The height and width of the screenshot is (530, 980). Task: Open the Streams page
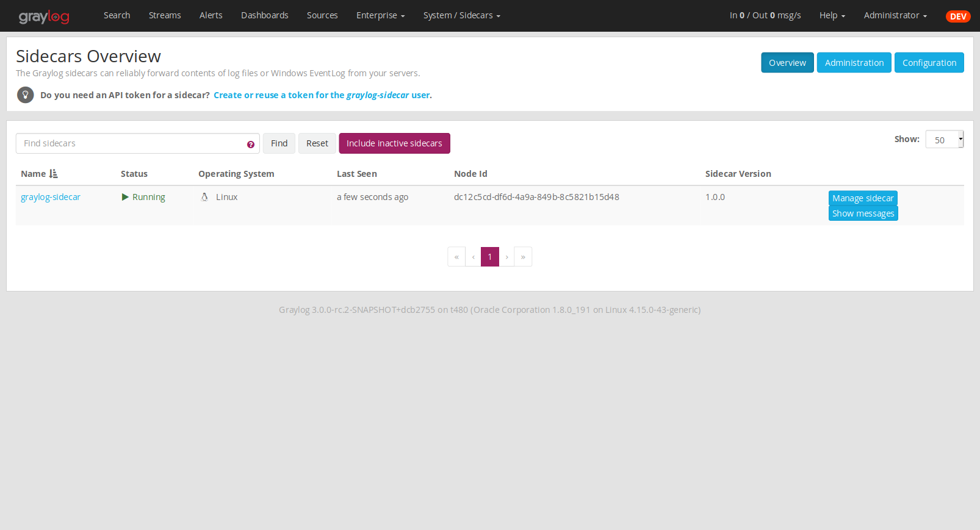(x=165, y=15)
